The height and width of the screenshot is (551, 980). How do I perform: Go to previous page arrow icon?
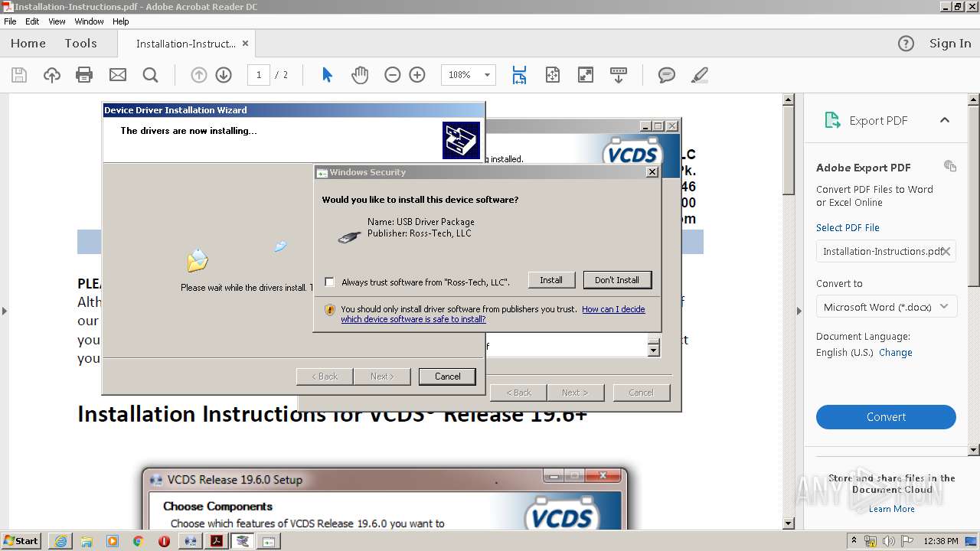[x=199, y=75]
